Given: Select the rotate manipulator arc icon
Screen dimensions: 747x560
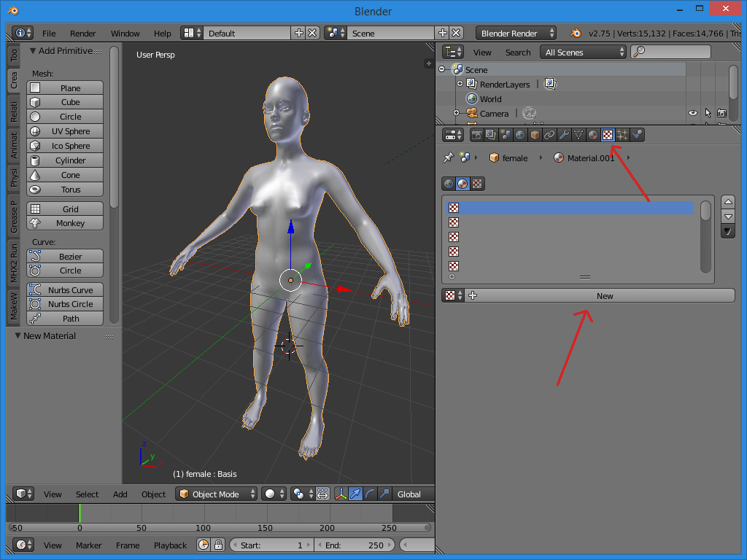Looking at the screenshot, I should (x=370, y=494).
